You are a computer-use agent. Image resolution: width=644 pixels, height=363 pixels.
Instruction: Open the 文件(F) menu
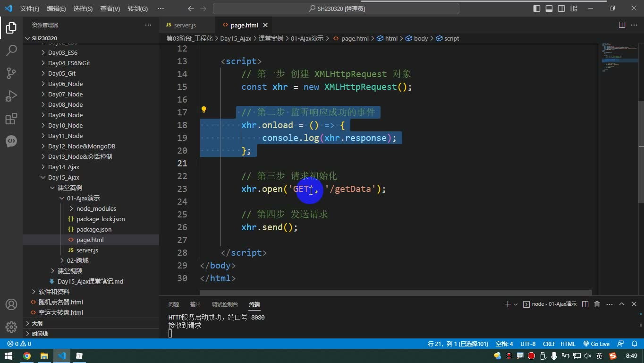30,9
